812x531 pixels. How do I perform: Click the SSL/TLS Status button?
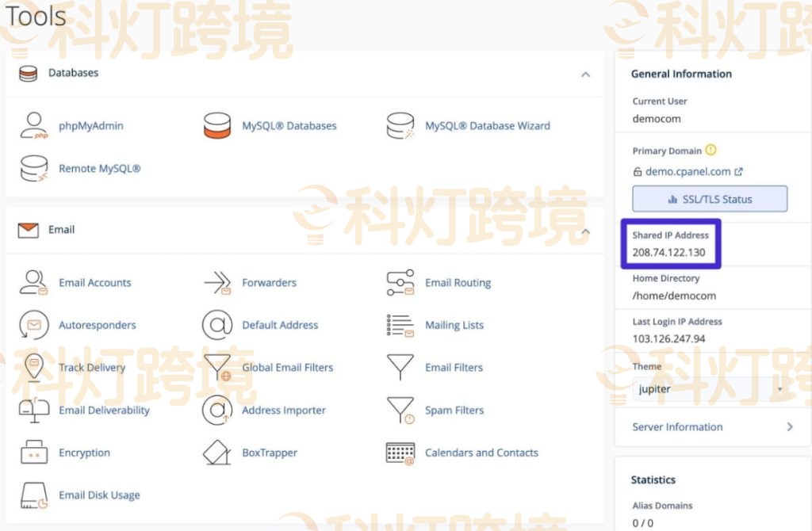pyautogui.click(x=708, y=198)
